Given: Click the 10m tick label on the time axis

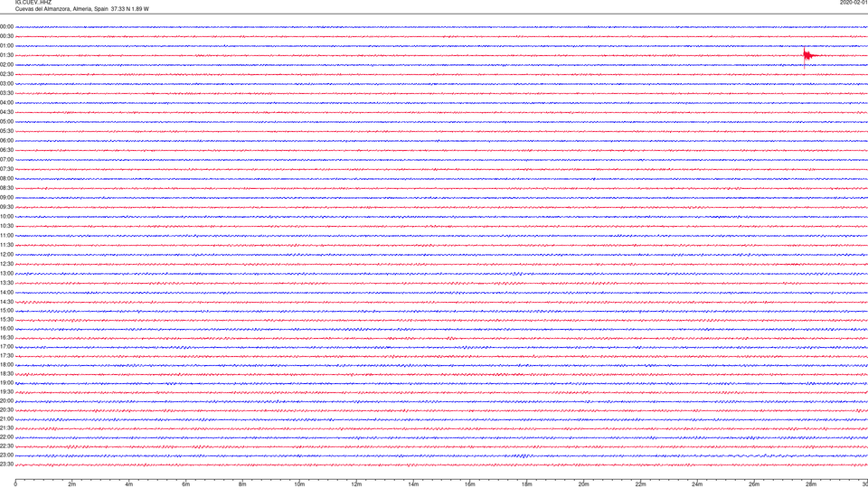Looking at the screenshot, I should point(299,484).
